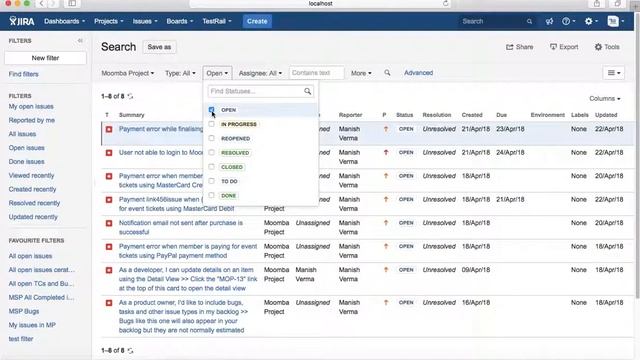The height and width of the screenshot is (360, 640).
Task: Open the Projects menu
Action: pos(109,21)
